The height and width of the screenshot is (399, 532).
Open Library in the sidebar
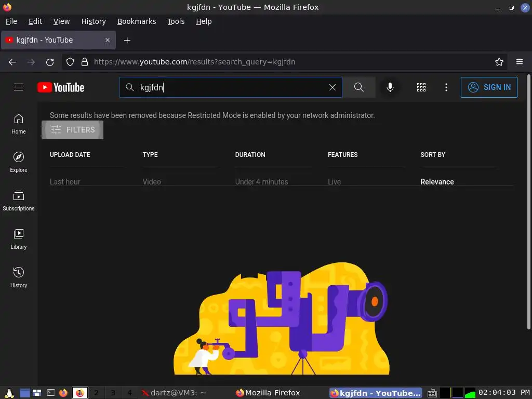click(x=19, y=239)
